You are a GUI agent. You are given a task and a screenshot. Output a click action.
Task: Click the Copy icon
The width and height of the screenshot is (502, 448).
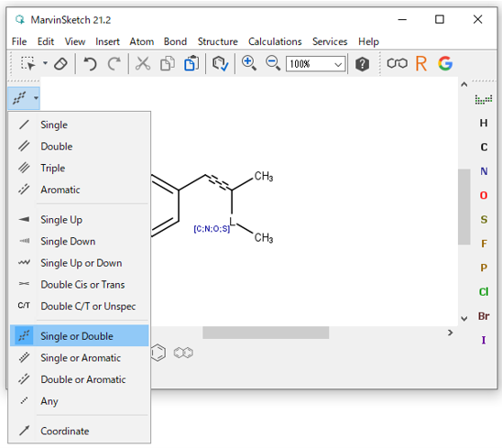(168, 63)
